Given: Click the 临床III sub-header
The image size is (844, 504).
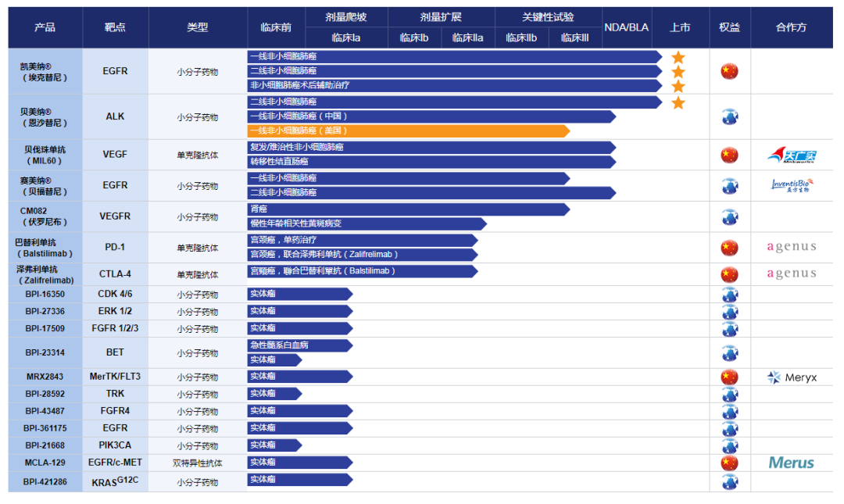Looking at the screenshot, I should 574,38.
